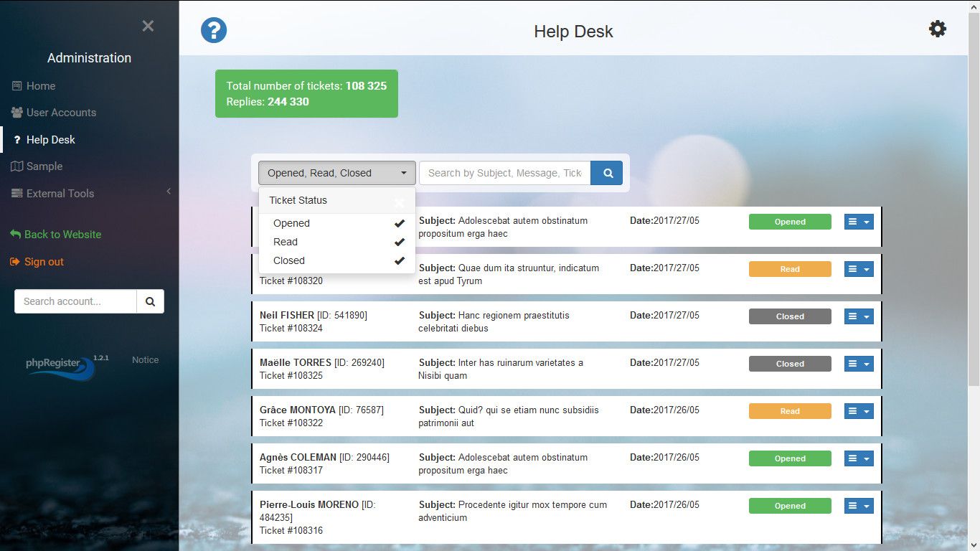
Task: Click the name Agnès COLEMAN
Action: point(298,457)
